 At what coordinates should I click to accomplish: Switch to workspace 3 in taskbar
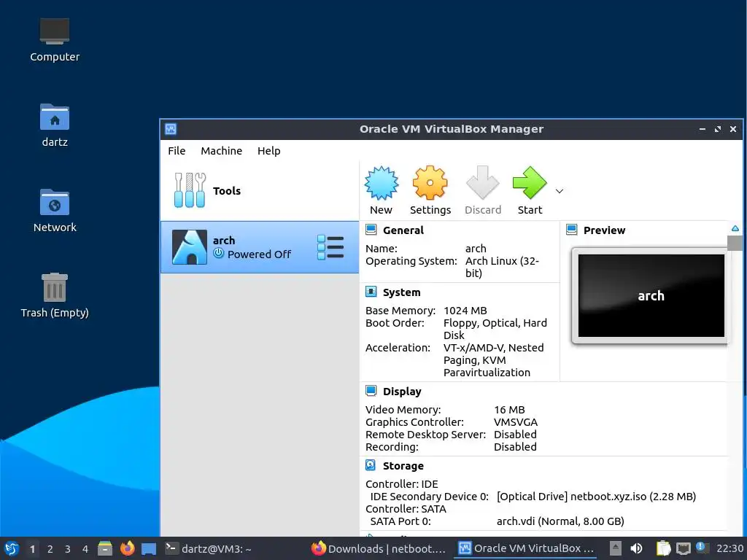(x=68, y=549)
